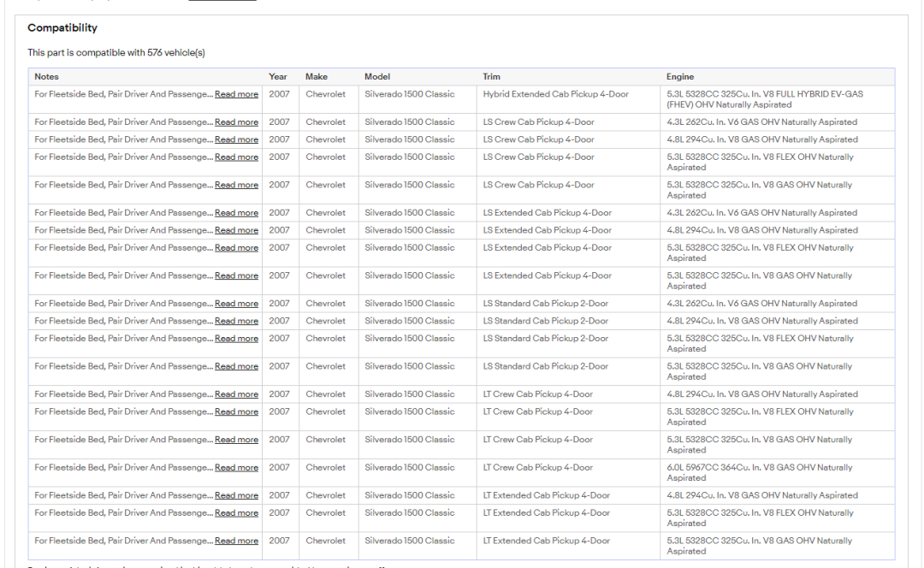Open Read more for LT Crew Cab 4.8L V8

point(236,394)
